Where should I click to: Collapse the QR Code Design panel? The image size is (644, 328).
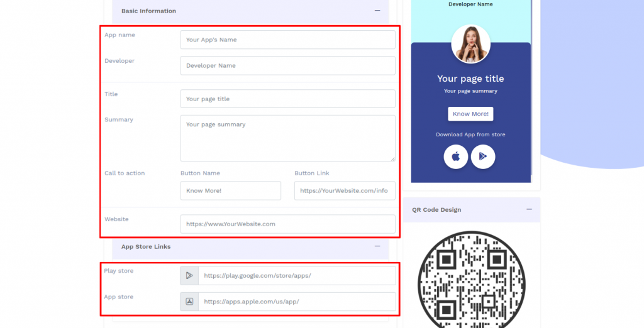(529, 210)
